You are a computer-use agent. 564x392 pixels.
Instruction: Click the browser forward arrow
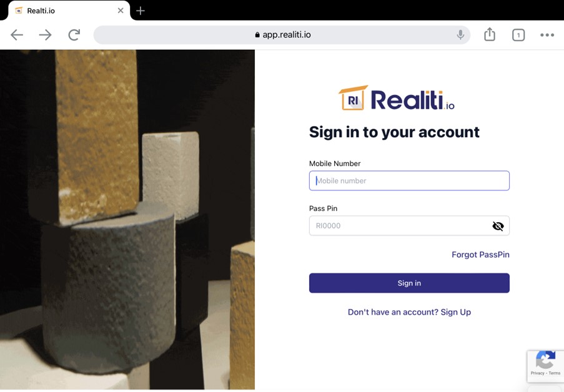pyautogui.click(x=46, y=35)
